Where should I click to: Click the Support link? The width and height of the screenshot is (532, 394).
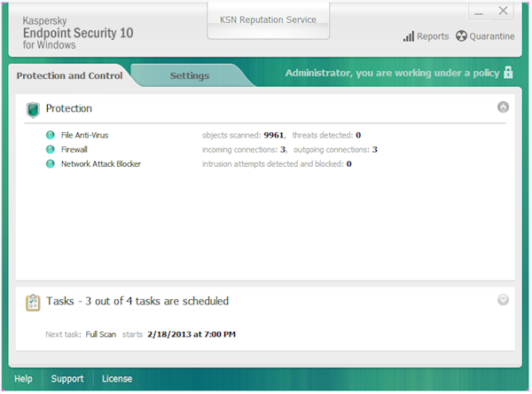coord(66,379)
